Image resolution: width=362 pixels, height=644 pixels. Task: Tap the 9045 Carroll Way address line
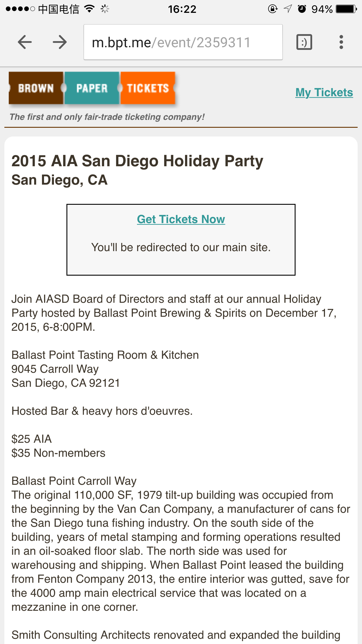tap(55, 369)
